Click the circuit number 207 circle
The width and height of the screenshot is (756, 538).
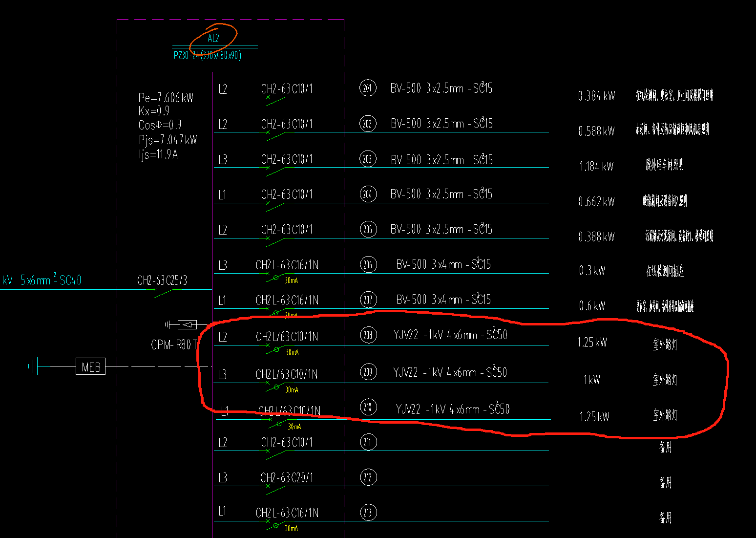coord(368,300)
